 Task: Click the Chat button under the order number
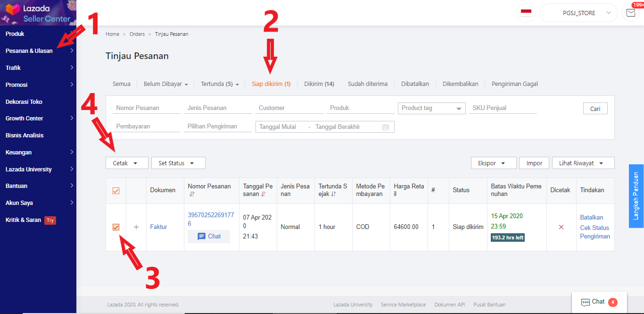click(209, 237)
